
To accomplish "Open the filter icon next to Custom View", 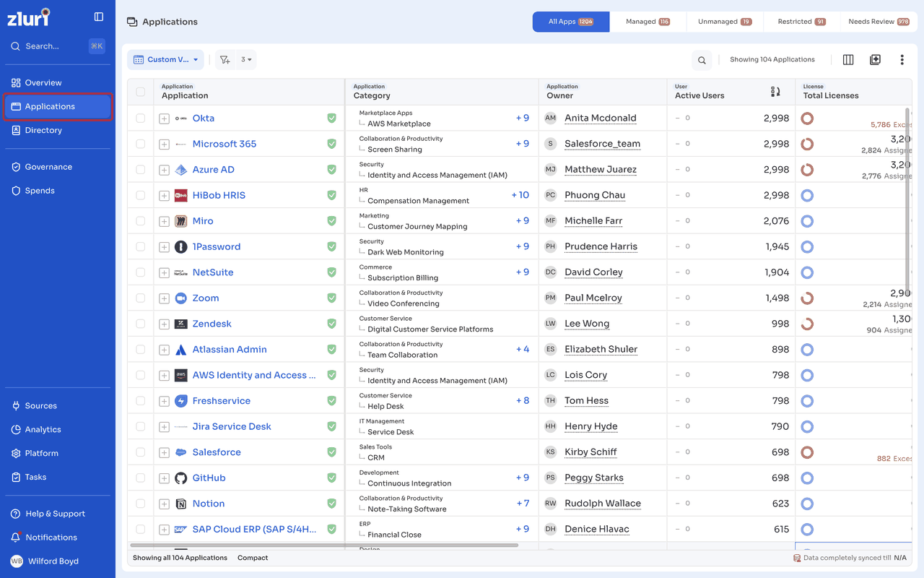I will click(225, 60).
